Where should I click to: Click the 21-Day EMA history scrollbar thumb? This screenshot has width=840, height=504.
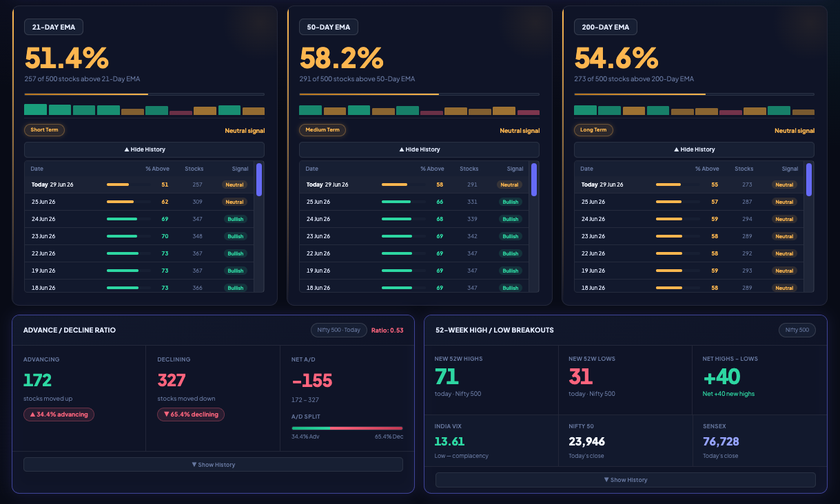[259, 180]
